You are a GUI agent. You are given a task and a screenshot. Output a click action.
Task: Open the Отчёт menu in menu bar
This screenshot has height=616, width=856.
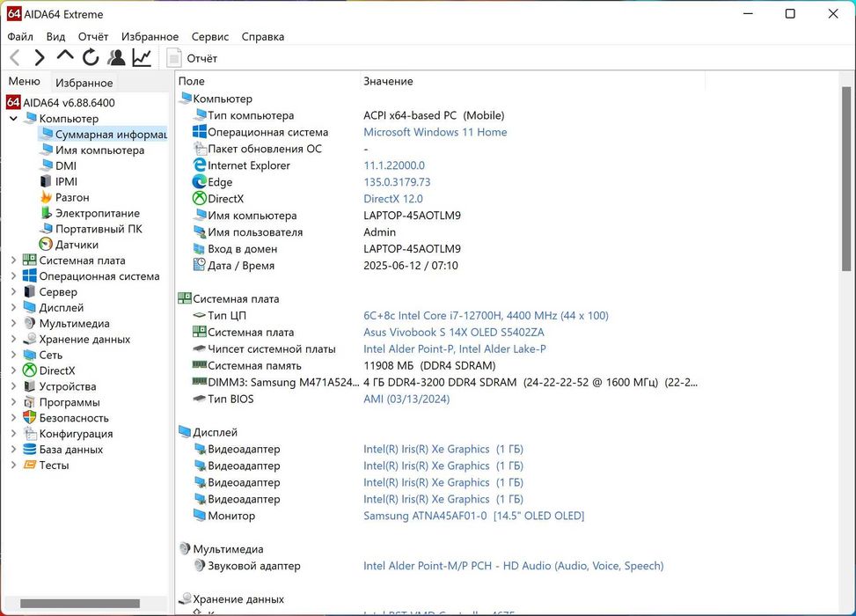[x=92, y=37]
